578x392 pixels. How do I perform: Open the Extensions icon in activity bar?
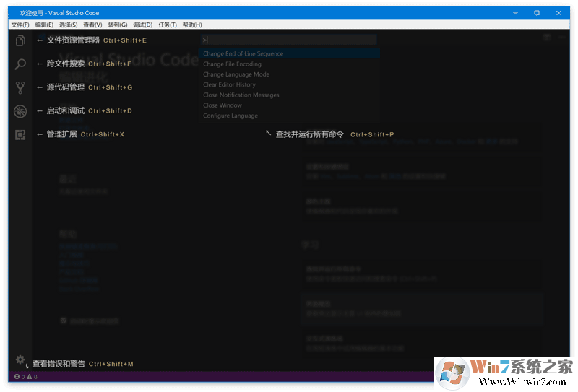coord(20,135)
